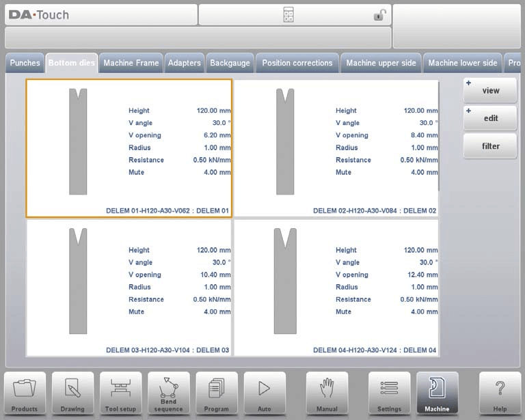
Task: Open the Products folder icon
Action: click(25, 393)
